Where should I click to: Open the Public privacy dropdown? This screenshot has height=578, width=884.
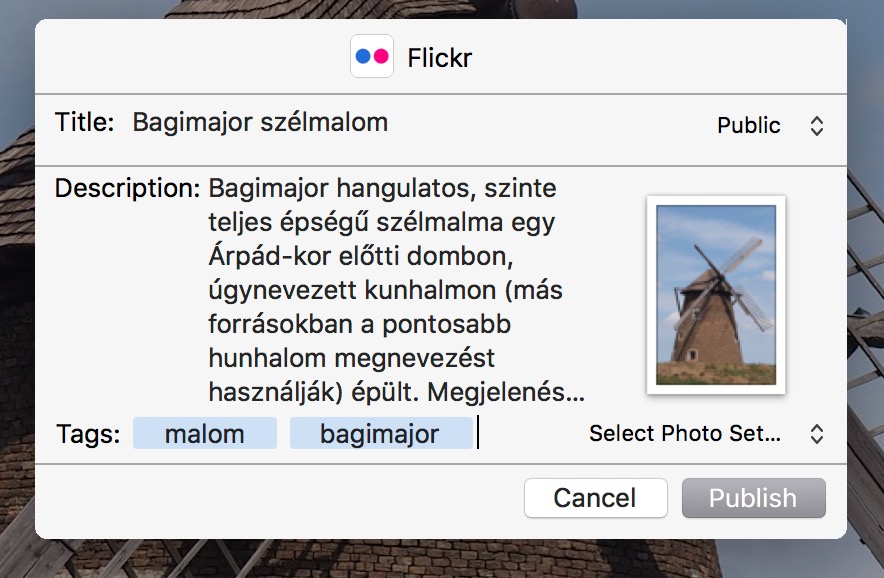[x=770, y=126]
